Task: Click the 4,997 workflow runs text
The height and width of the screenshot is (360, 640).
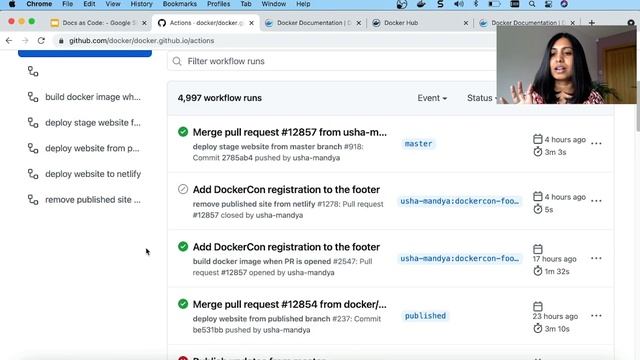Action: (x=220, y=98)
